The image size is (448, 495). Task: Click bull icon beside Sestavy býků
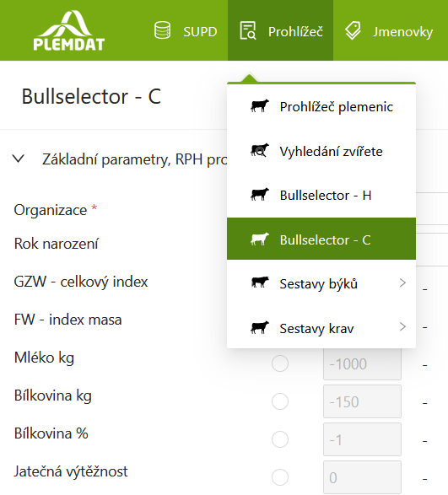pyautogui.click(x=260, y=282)
